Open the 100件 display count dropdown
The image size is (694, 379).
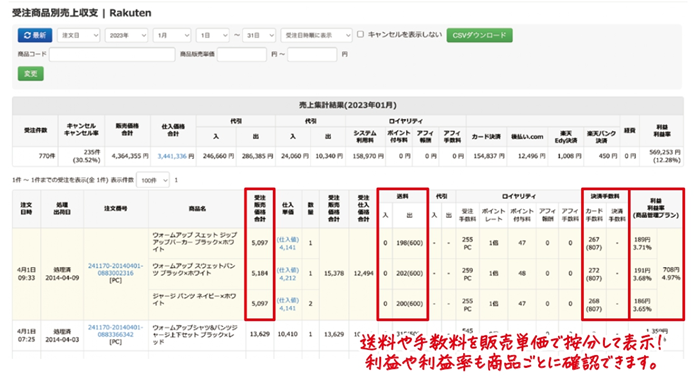point(153,180)
